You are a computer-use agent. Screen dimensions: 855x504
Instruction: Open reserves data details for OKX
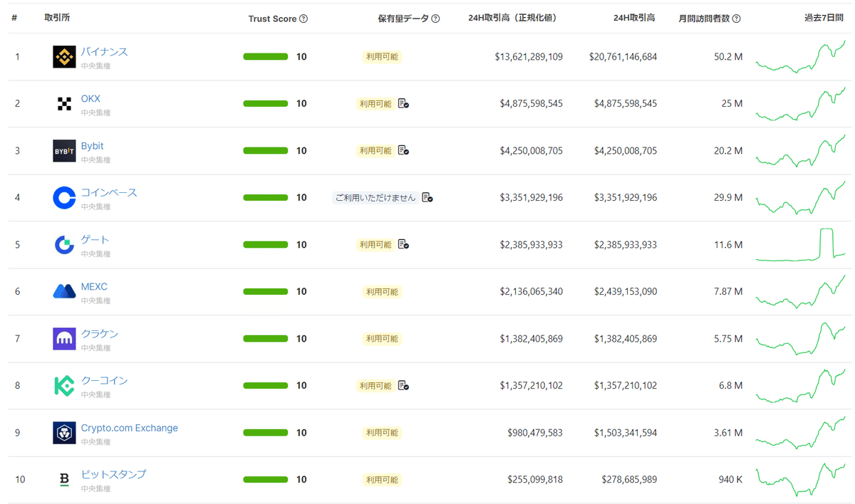[404, 103]
